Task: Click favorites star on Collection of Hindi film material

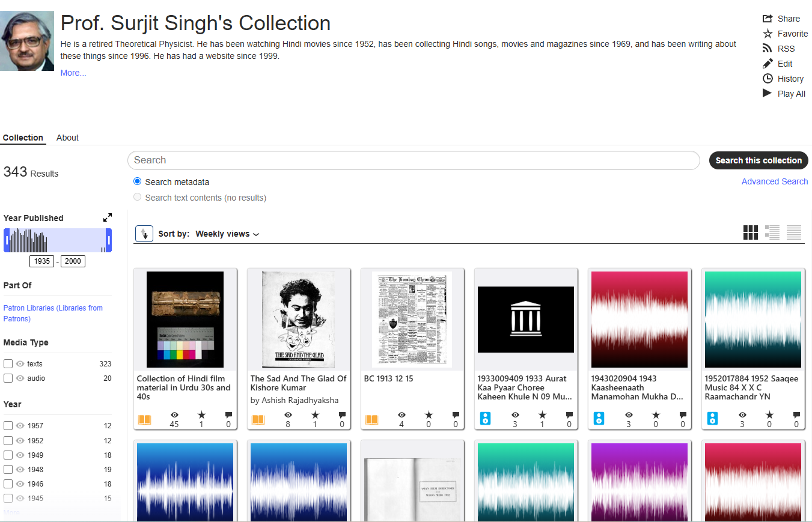Action: coord(201,415)
